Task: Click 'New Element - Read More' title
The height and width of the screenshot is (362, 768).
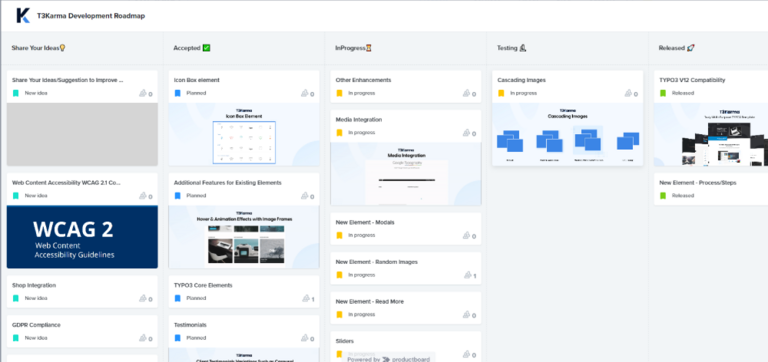Action: click(x=370, y=302)
